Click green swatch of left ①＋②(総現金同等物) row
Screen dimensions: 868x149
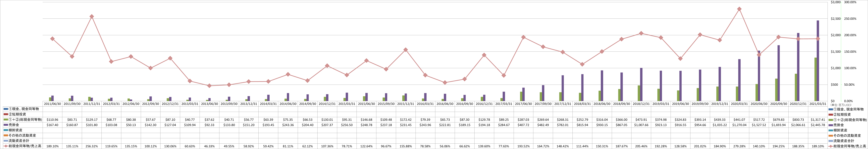tap(5, 120)
